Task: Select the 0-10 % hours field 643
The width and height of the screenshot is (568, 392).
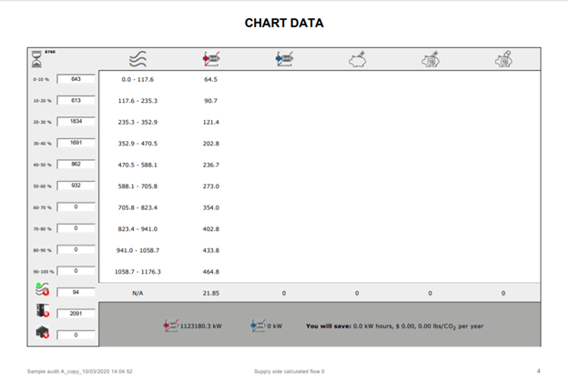Action: tap(76, 79)
